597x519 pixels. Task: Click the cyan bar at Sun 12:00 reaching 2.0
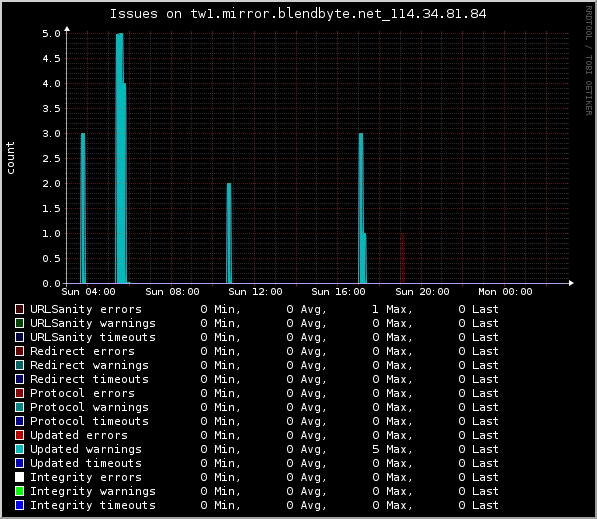coord(229,233)
